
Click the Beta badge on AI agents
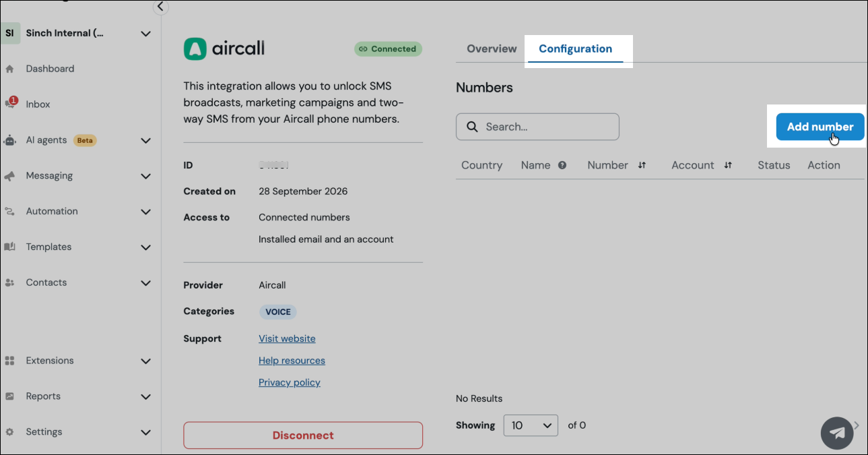[x=85, y=140]
